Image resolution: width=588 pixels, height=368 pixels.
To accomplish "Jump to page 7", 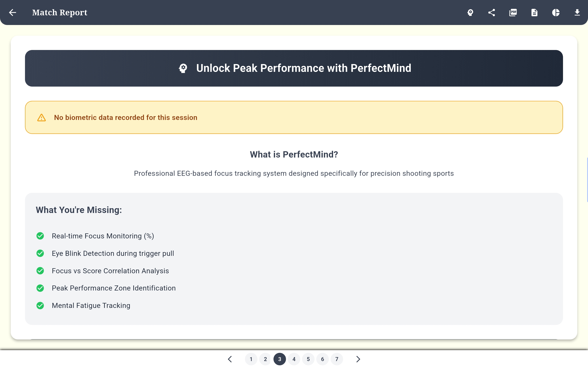I will coord(337,359).
